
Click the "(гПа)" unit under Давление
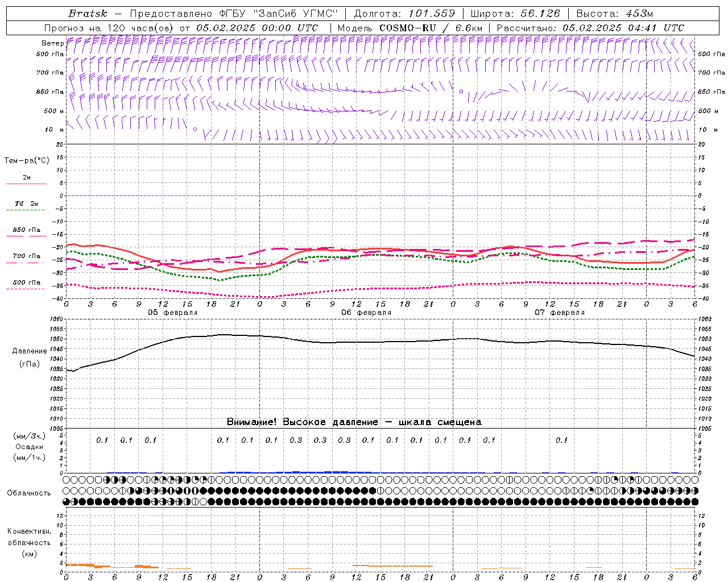[30, 364]
